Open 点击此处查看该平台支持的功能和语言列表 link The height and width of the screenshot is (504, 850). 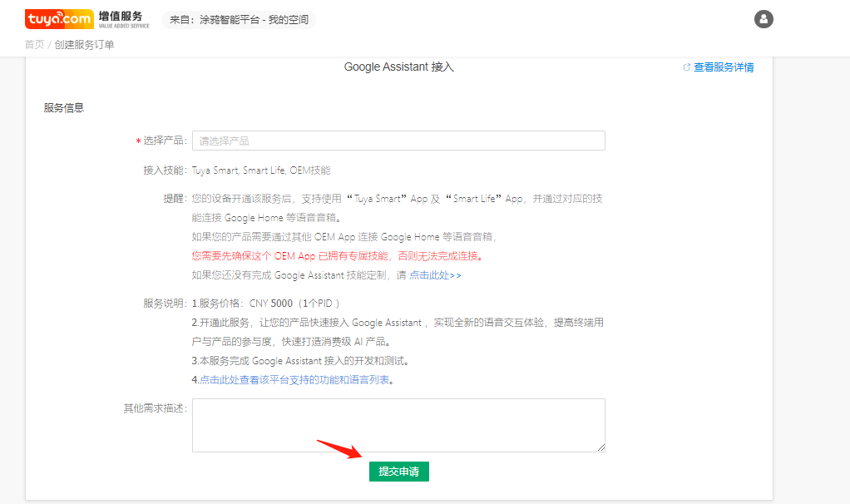[294, 380]
